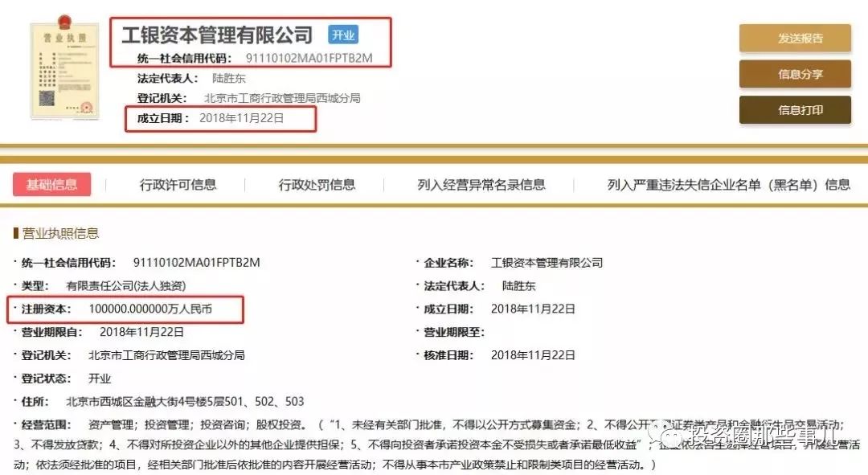Click the 信息打印 button
The image size is (868, 475).
coord(795,109)
